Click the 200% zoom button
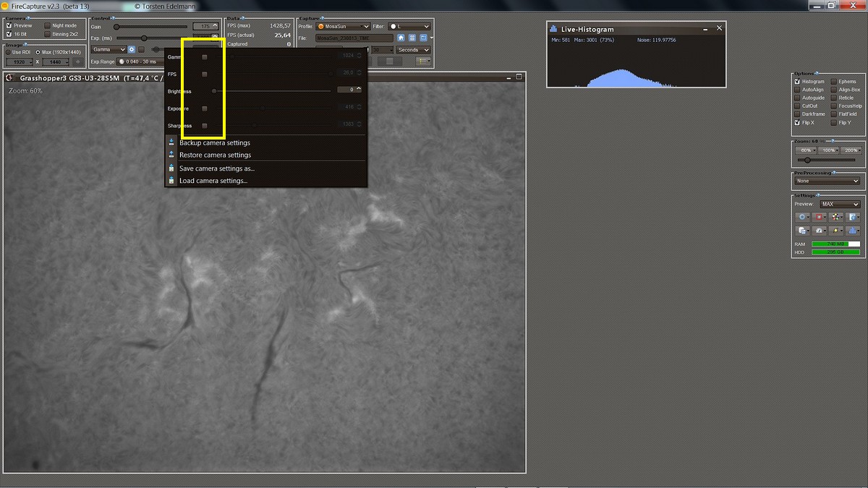 [851, 150]
